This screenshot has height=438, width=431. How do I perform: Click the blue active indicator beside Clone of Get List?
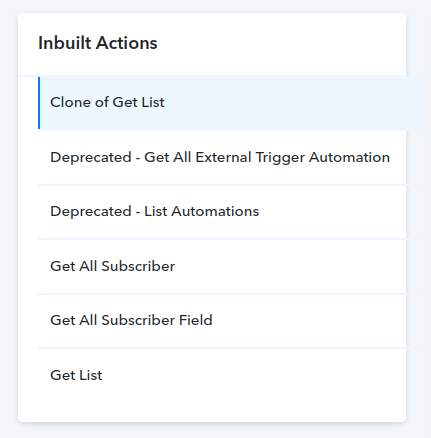click(x=39, y=103)
